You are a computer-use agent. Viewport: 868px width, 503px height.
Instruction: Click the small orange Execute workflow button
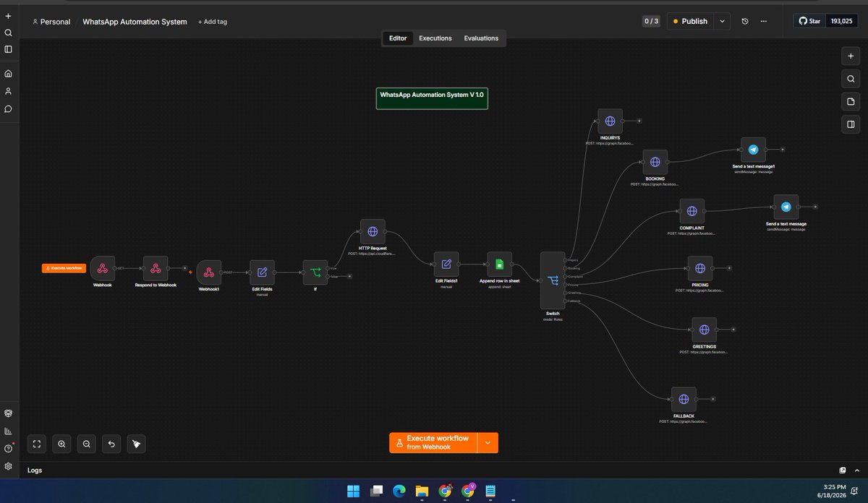click(x=63, y=268)
